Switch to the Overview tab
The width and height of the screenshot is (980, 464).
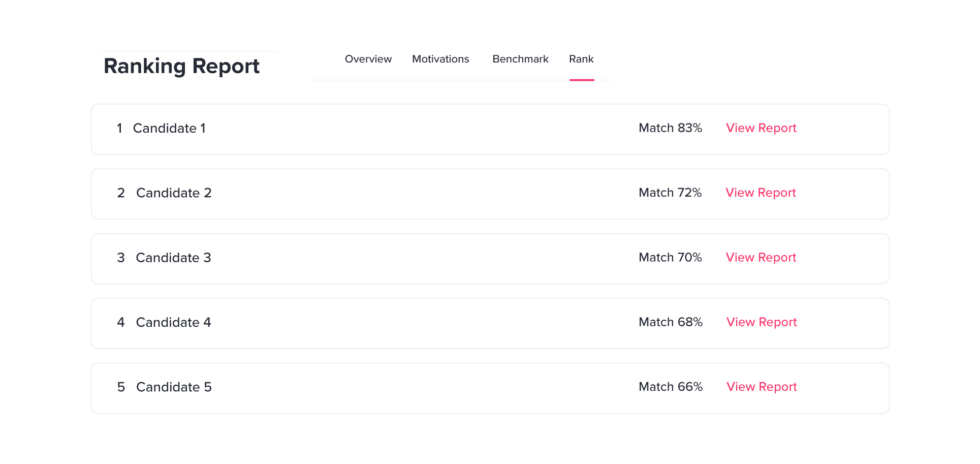[368, 59]
